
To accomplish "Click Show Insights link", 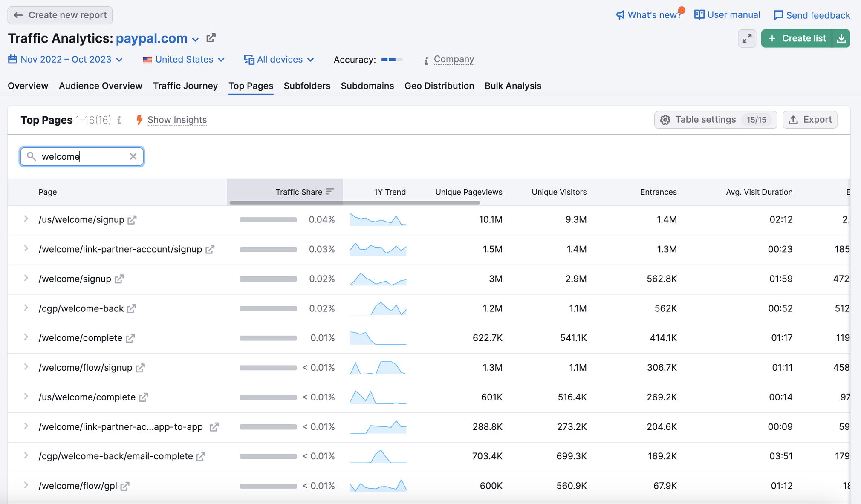I will tap(177, 120).
